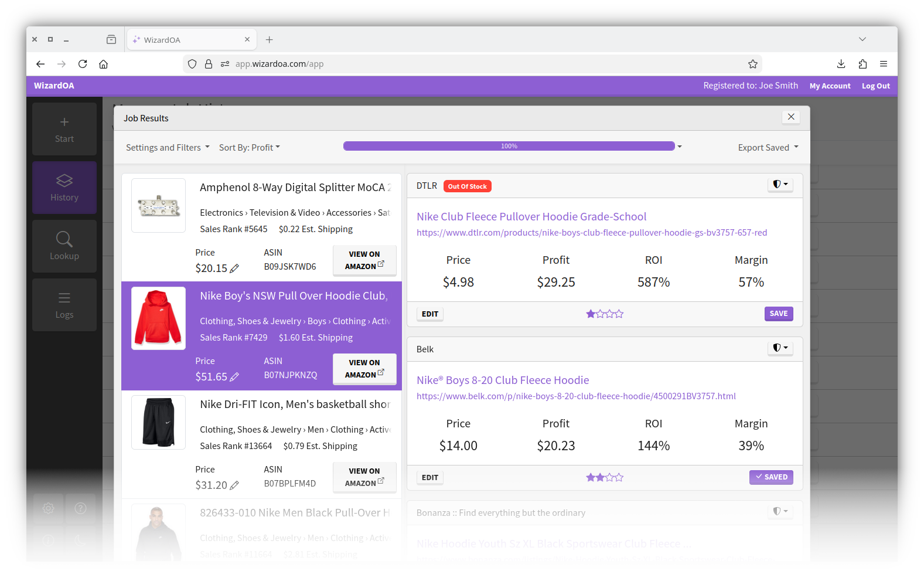The width and height of the screenshot is (924, 588).
Task: Unsave the Belk result via Saved button
Action: coord(771,477)
